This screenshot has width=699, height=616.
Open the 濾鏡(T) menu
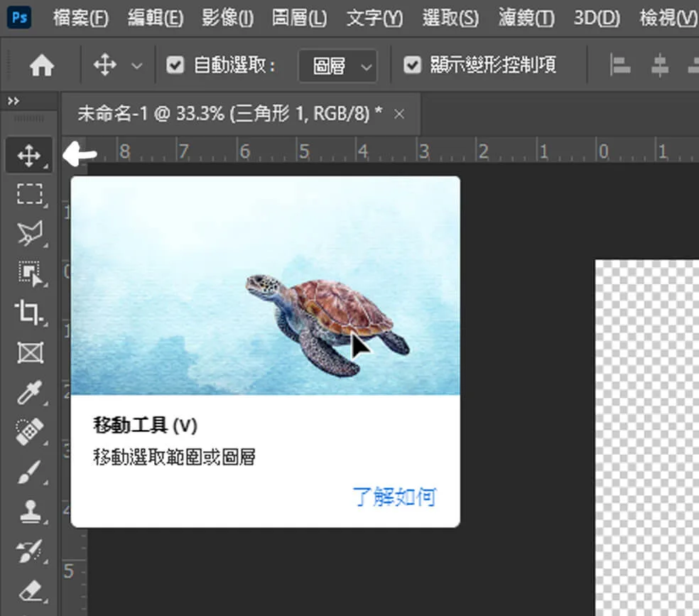pyautogui.click(x=526, y=18)
